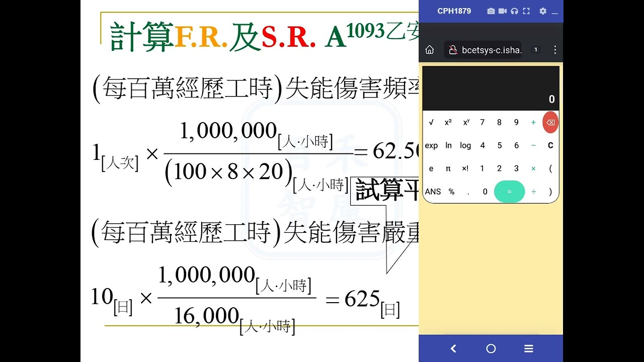644x362 pixels.
Task: Tap the Android home circle button
Action: coord(491,348)
